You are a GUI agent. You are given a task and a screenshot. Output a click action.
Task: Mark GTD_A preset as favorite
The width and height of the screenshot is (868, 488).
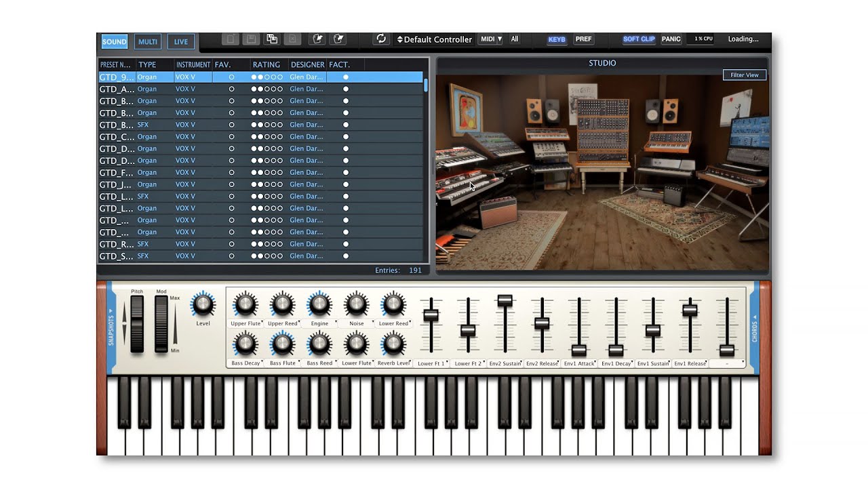[x=231, y=89]
